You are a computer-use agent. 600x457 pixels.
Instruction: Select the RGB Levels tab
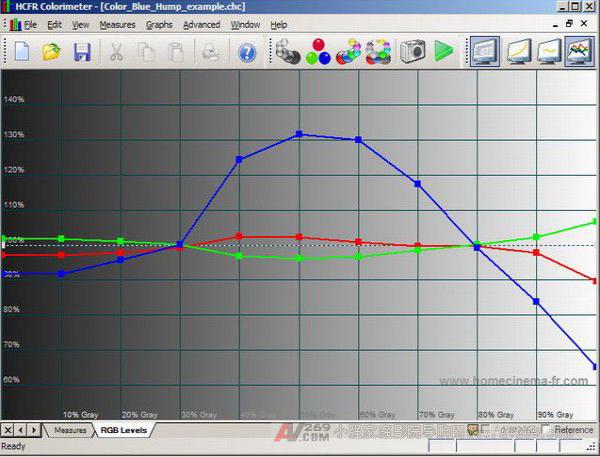122,430
